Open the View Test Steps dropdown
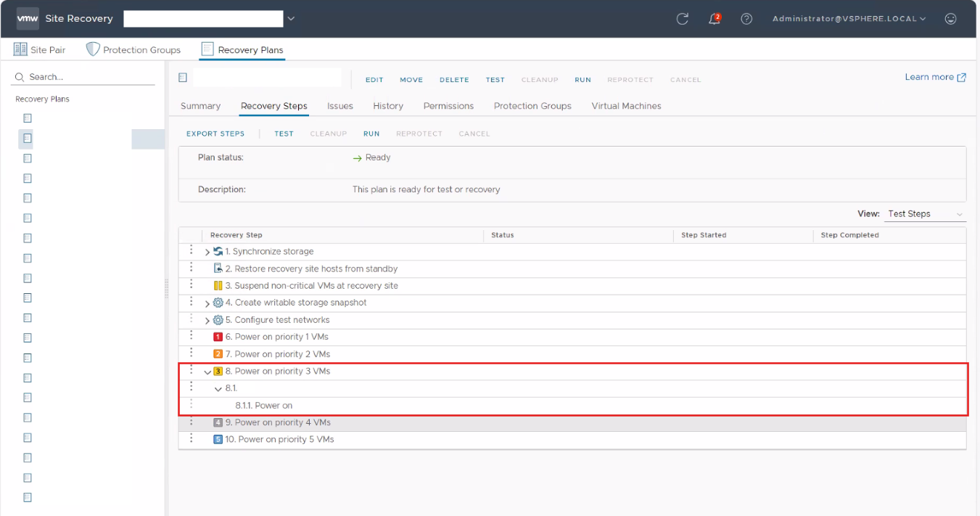This screenshot has width=980, height=516. tap(926, 214)
